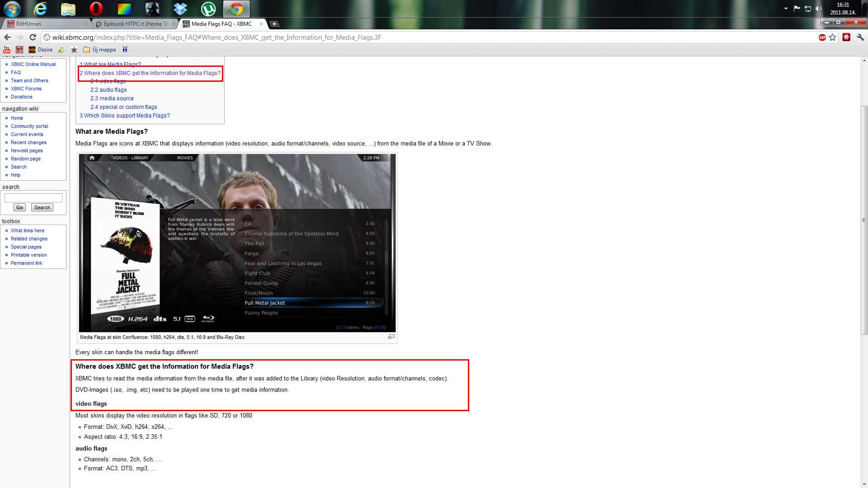Viewport: 868px width, 488px height.
Task: Bookmark this page with the star icon
Action: pos(832,38)
